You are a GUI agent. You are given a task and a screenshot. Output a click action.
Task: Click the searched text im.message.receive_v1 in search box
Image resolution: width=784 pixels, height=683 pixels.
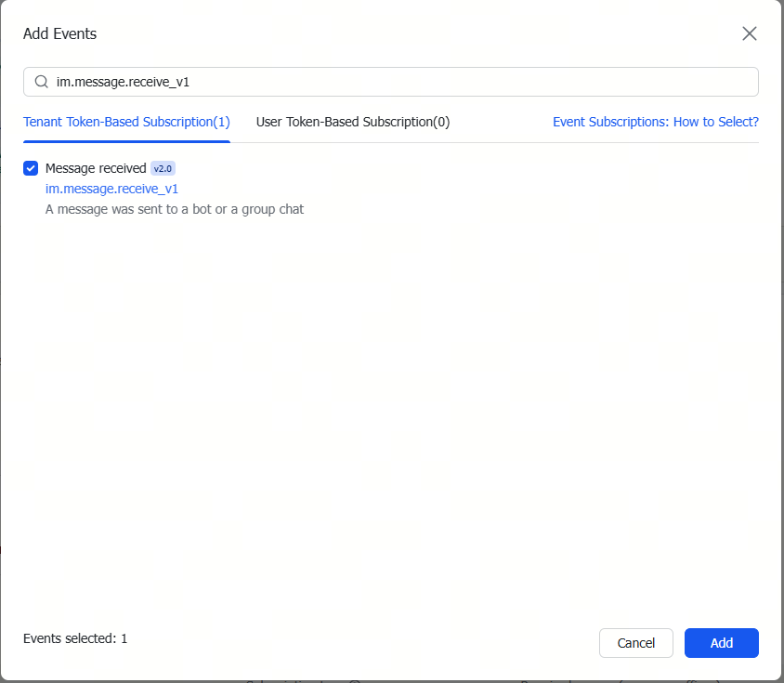[x=123, y=82]
